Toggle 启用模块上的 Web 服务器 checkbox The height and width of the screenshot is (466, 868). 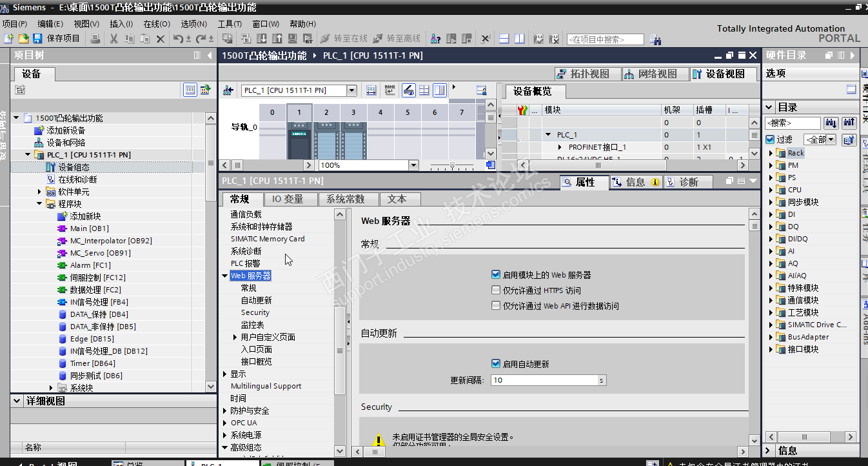(x=496, y=274)
